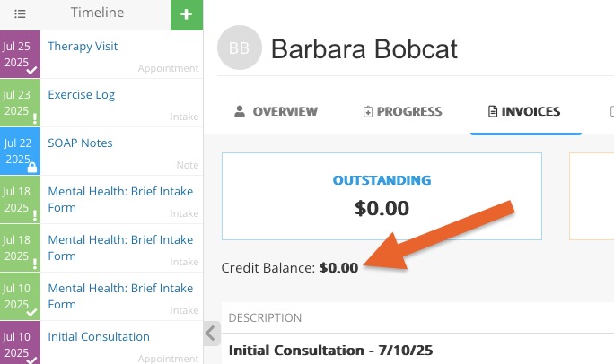
Task: Click the Exercise Log alert exclamation icon
Action: tap(35, 118)
